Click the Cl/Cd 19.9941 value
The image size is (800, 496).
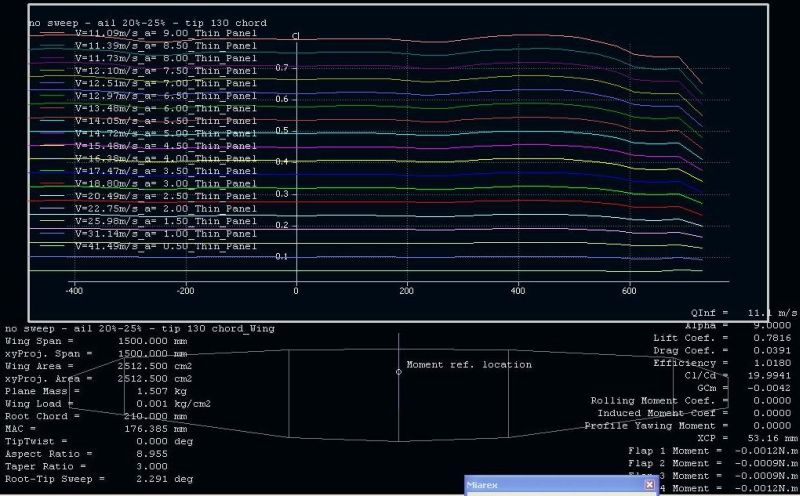(x=770, y=376)
